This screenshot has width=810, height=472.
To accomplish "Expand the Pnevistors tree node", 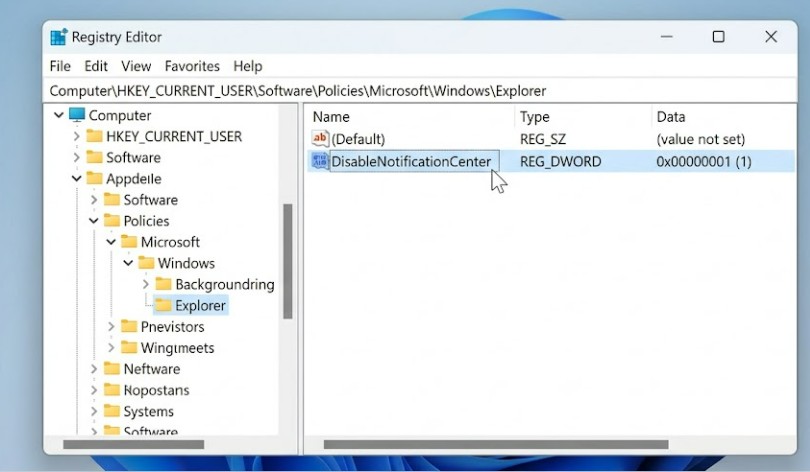I will [x=111, y=327].
